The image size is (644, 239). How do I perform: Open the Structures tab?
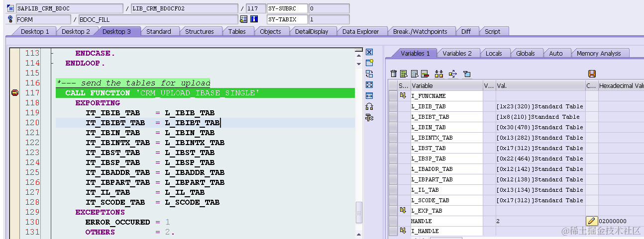pyautogui.click(x=199, y=31)
